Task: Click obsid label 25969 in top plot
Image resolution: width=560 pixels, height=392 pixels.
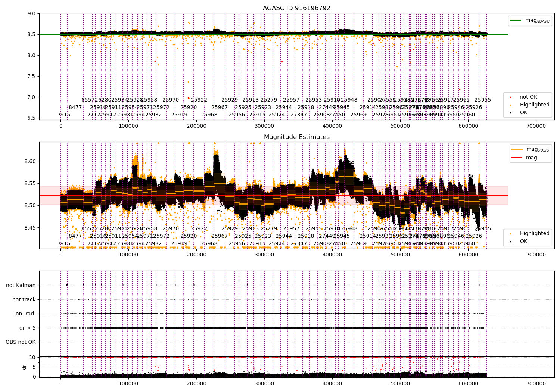Action: pos(358,115)
